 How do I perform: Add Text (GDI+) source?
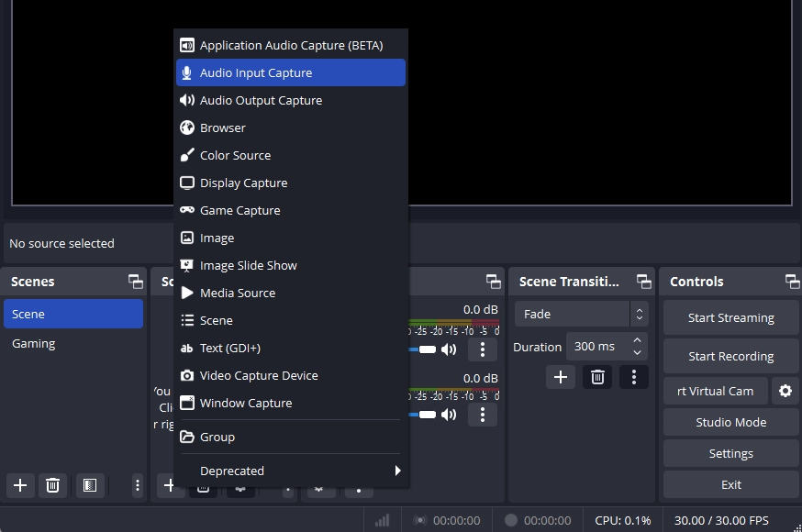pos(291,348)
